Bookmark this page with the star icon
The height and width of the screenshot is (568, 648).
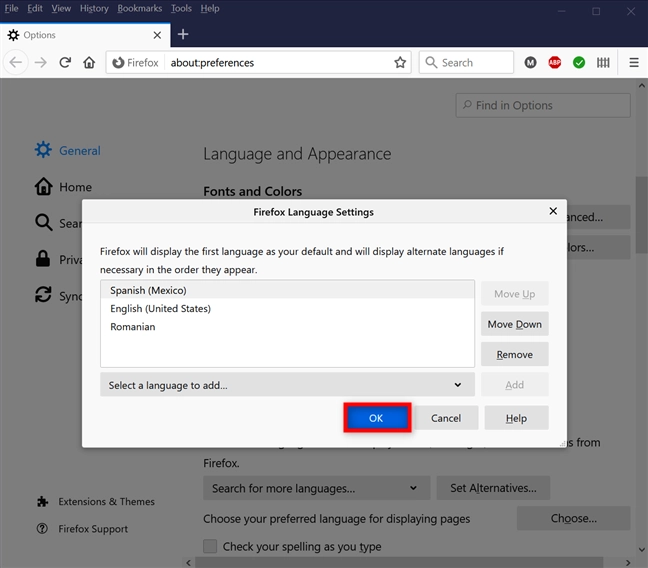[x=400, y=62]
